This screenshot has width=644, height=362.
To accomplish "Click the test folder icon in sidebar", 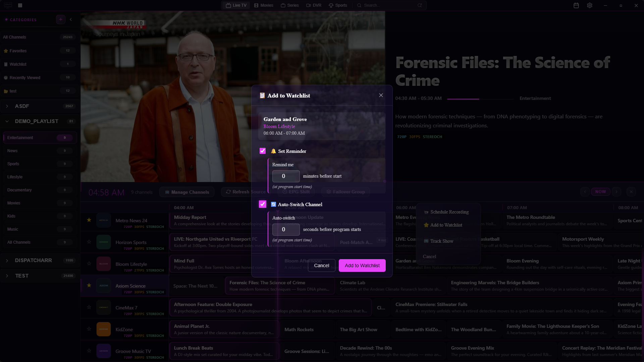I will pyautogui.click(x=6, y=91).
